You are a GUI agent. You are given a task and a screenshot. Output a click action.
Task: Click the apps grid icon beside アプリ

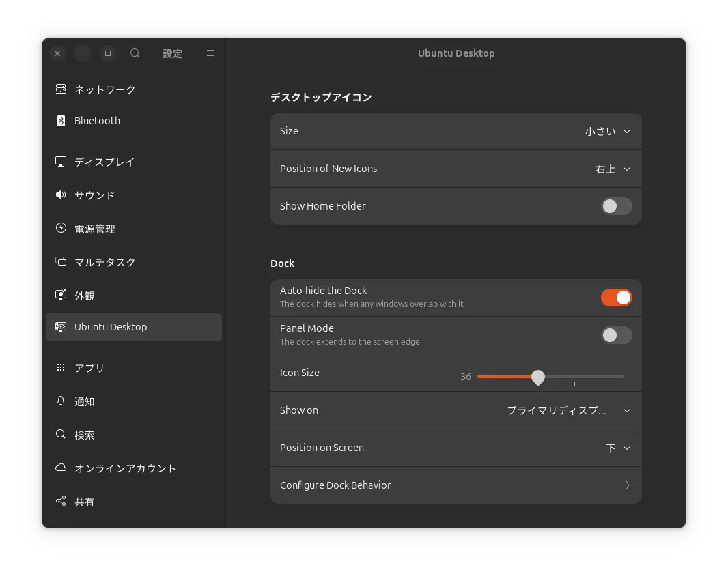click(x=60, y=367)
